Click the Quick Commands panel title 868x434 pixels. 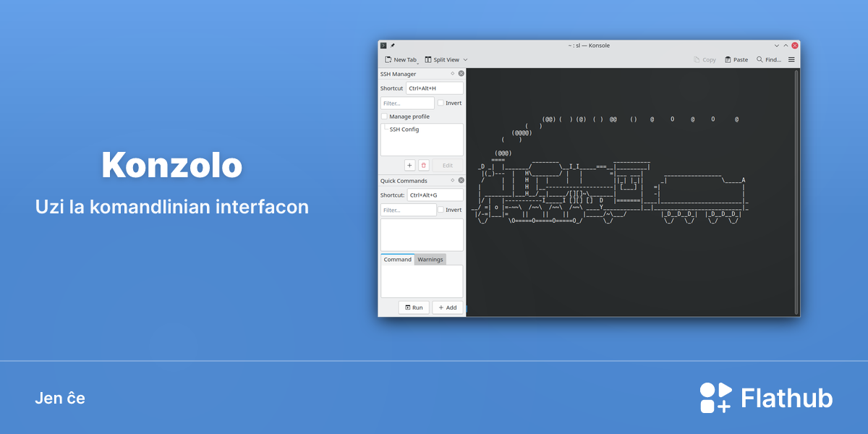404,180
